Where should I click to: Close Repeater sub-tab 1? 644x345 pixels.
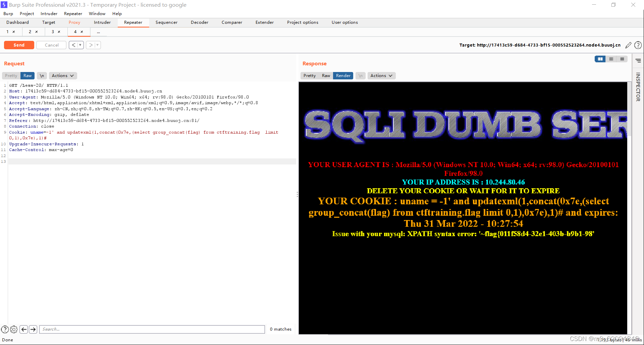tap(14, 32)
